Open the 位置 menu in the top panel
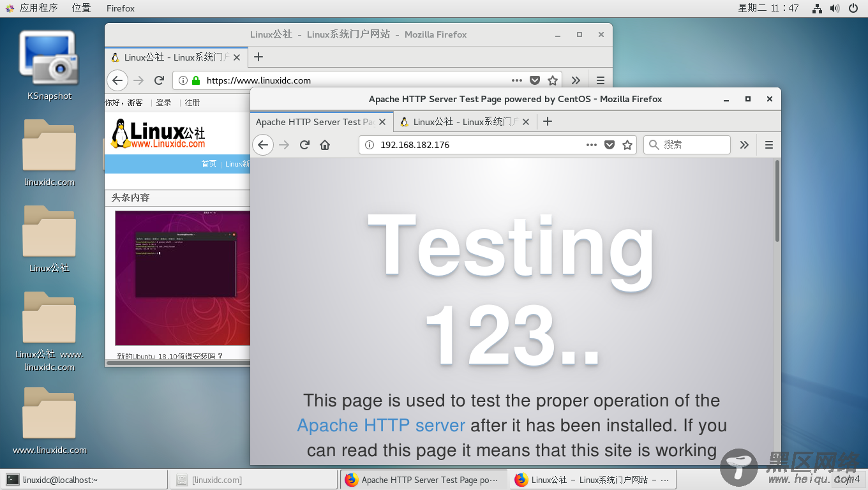The image size is (868, 490). pos(81,8)
